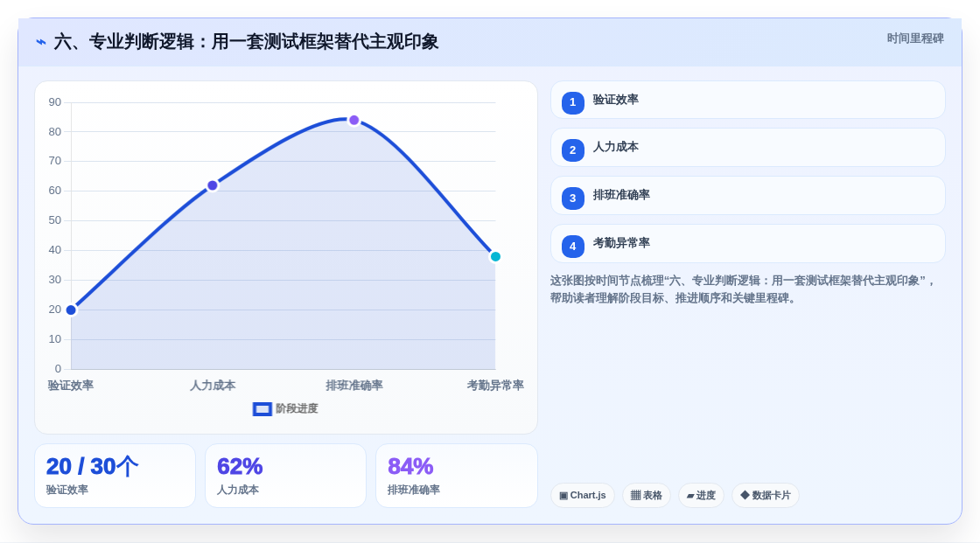
Task: Click the y-axis value 50
Action: (x=55, y=220)
